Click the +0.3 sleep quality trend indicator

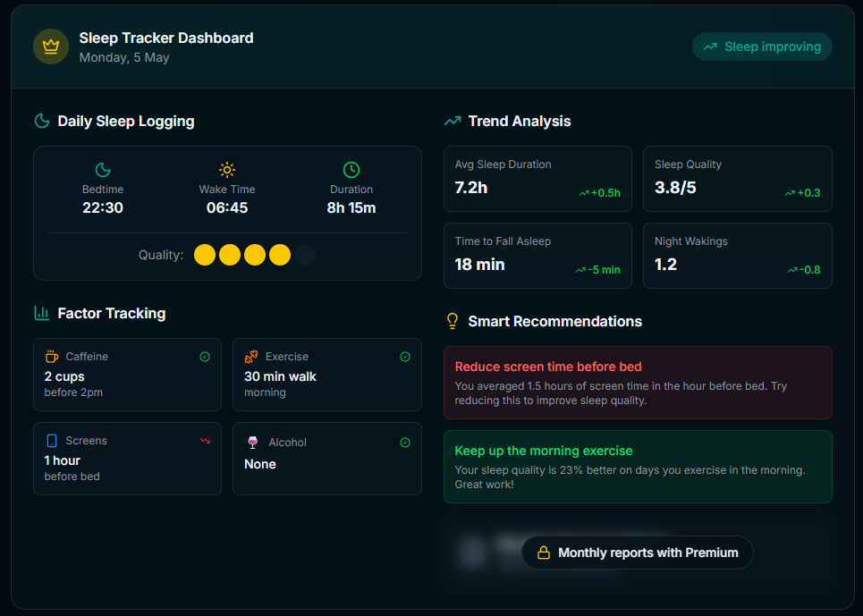(x=802, y=193)
